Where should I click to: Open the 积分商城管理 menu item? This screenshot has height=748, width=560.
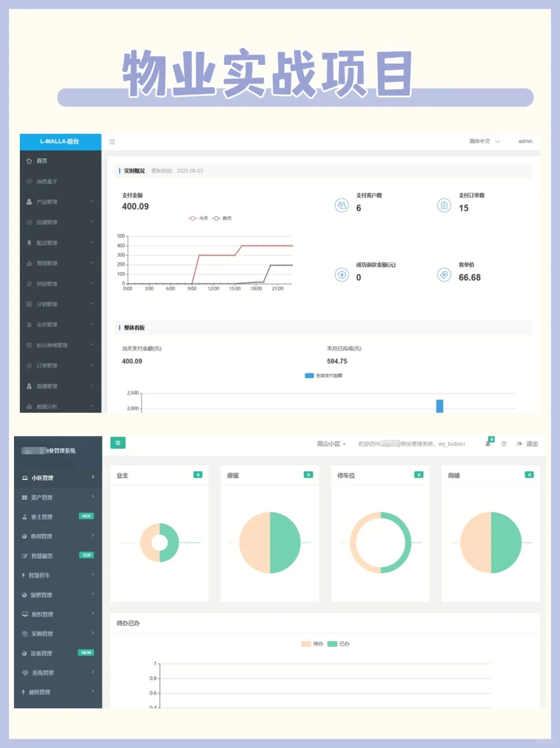(61, 345)
